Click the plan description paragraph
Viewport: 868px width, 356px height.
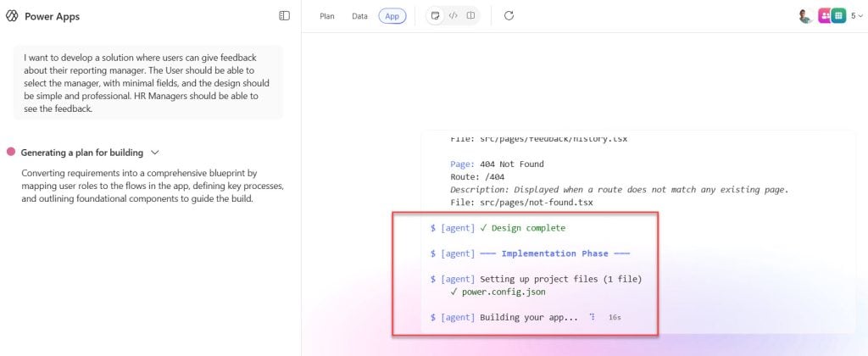click(153, 186)
